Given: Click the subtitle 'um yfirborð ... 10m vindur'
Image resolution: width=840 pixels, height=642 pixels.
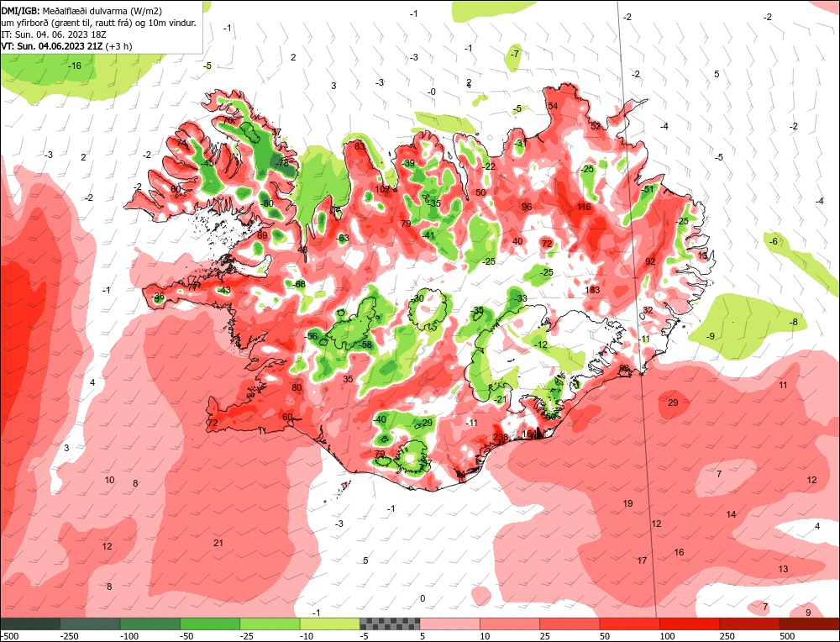Looking at the screenshot, I should [98, 23].
